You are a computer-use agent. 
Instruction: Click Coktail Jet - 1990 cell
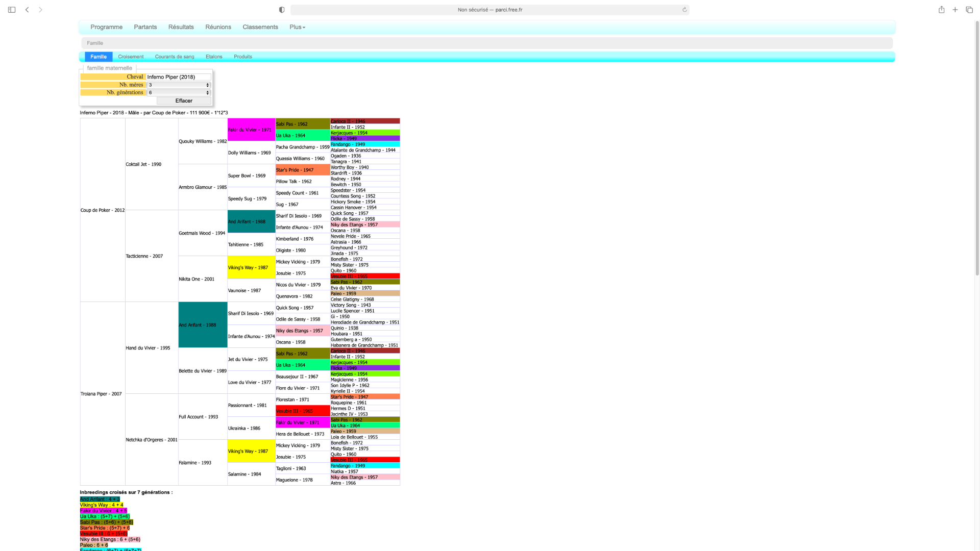[152, 164]
